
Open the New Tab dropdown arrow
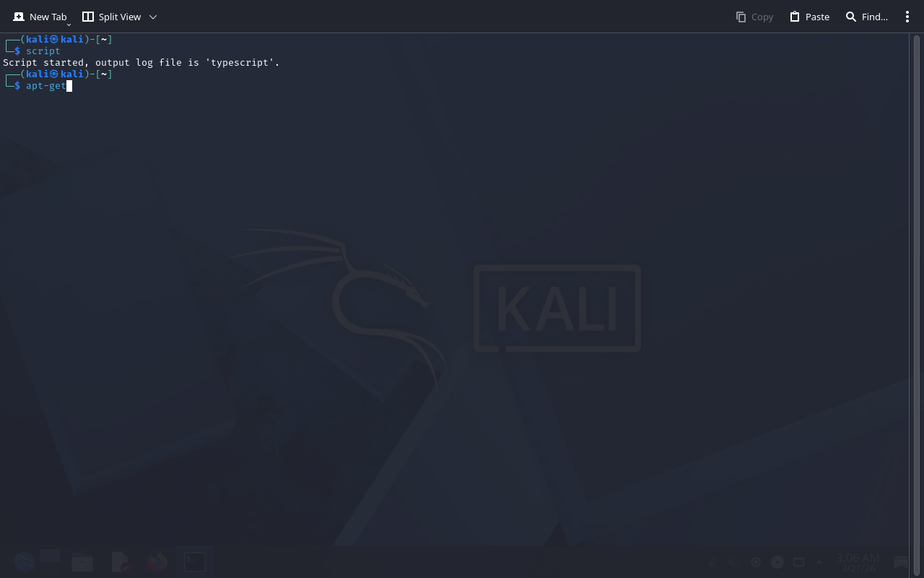point(69,25)
